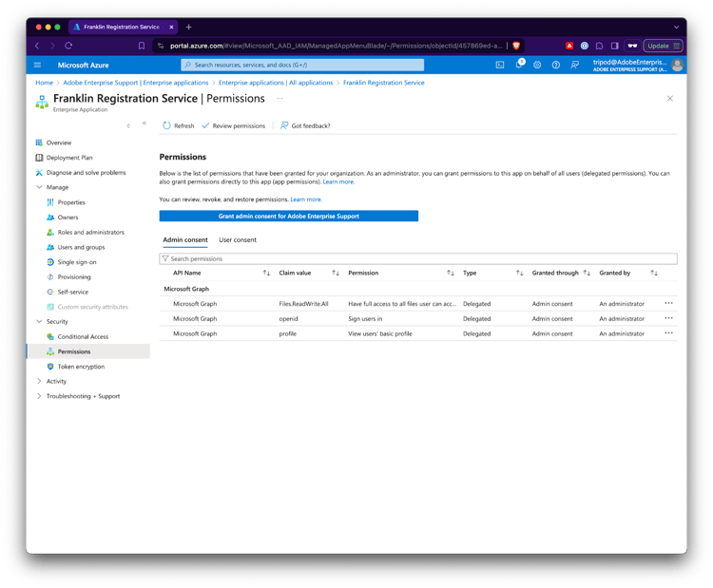Focus the Azure search resources box
Screen dimensions: 713x588
coord(302,65)
